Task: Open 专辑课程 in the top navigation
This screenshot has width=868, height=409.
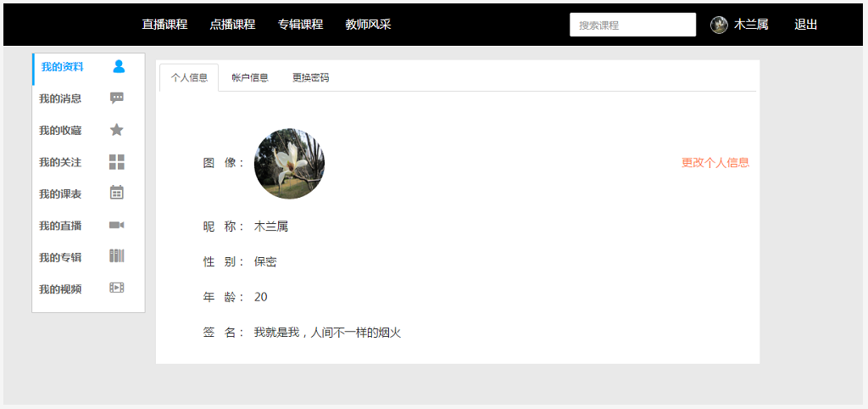Action: click(301, 25)
